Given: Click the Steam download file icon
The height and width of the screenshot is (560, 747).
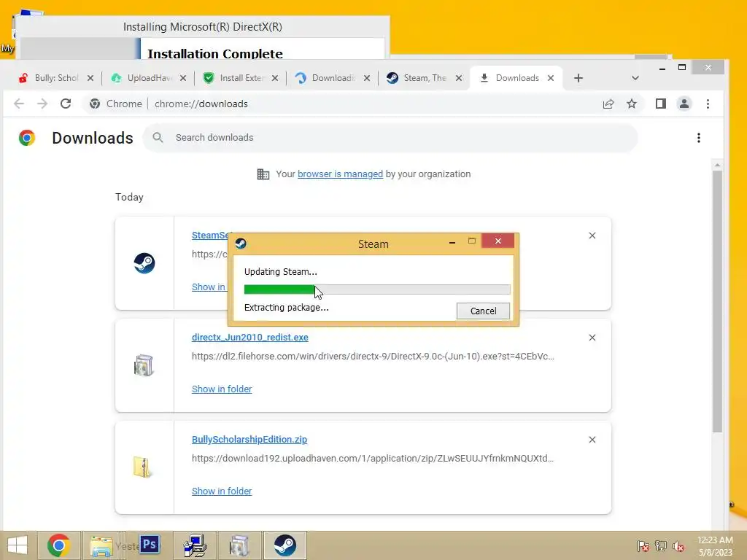Looking at the screenshot, I should (144, 262).
